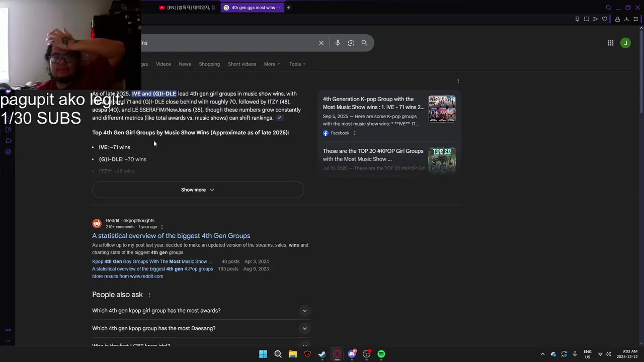Image resolution: width=644 pixels, height=362 pixels.
Task: Open Opera flow send icon
Action: tap(595, 19)
